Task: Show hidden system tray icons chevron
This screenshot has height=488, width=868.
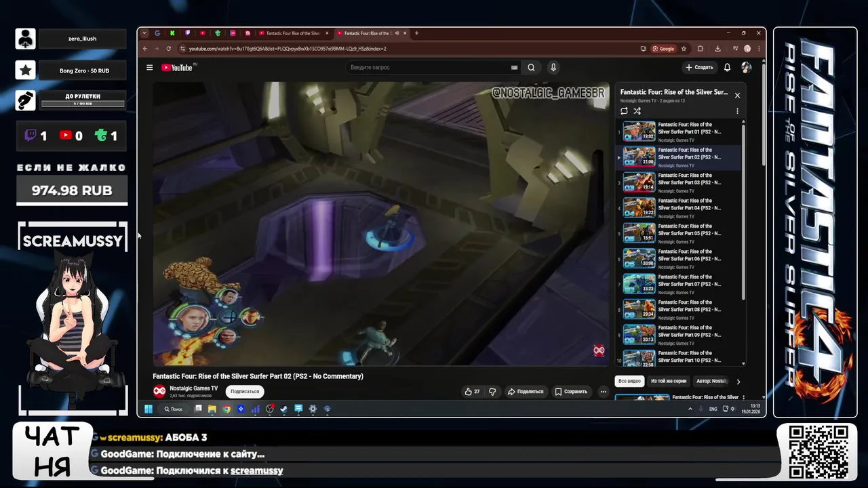Action: [x=690, y=409]
